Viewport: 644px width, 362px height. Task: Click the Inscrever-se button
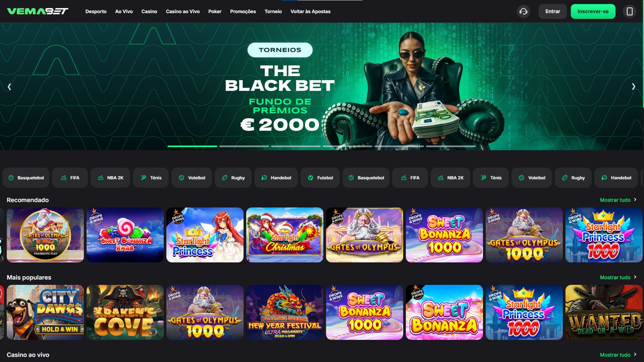(x=593, y=11)
